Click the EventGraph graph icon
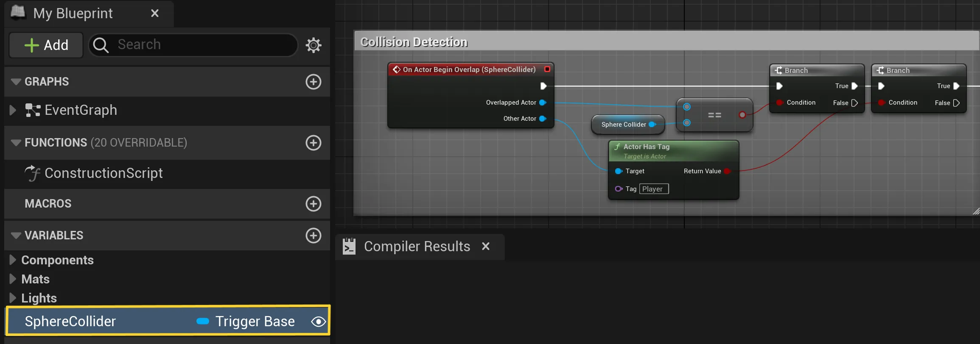980x344 pixels. pos(33,110)
